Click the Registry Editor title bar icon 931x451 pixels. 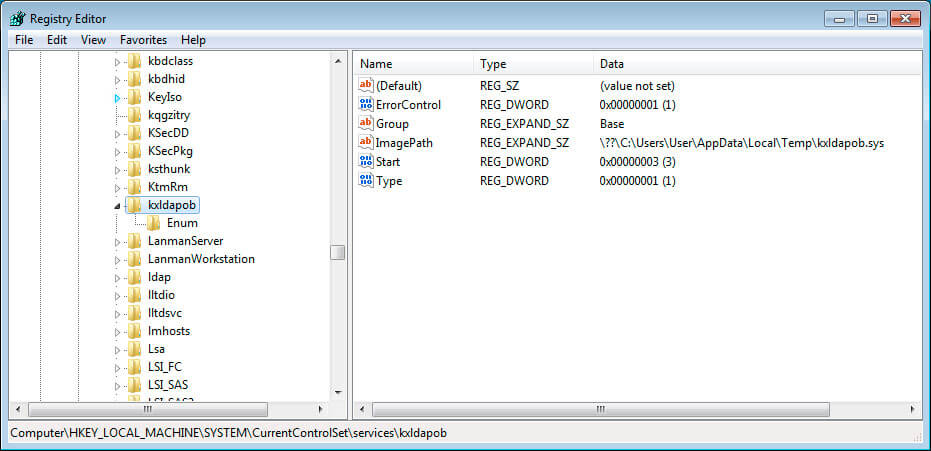pos(18,18)
